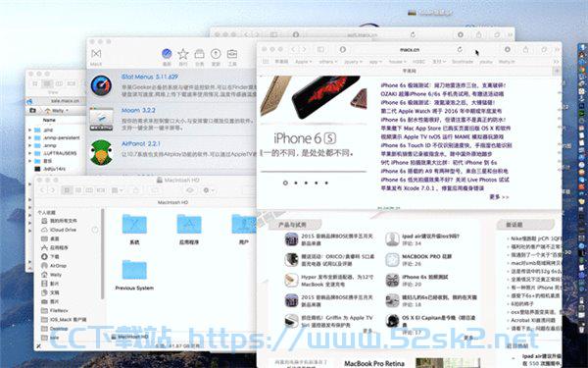This screenshot has width=588, height=368.
Task: Open the iStat Menus 5.11.629 title link
Action: pyautogui.click(x=150, y=77)
